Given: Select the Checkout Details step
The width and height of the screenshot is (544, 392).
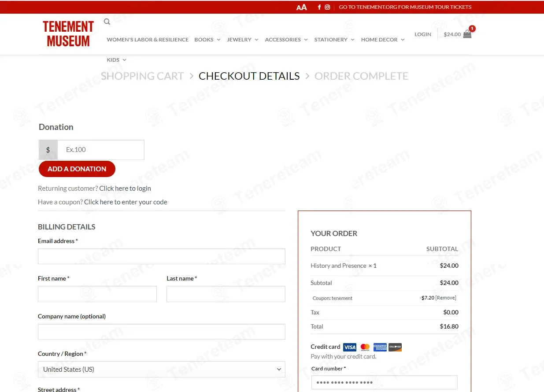Looking at the screenshot, I should [249, 76].
